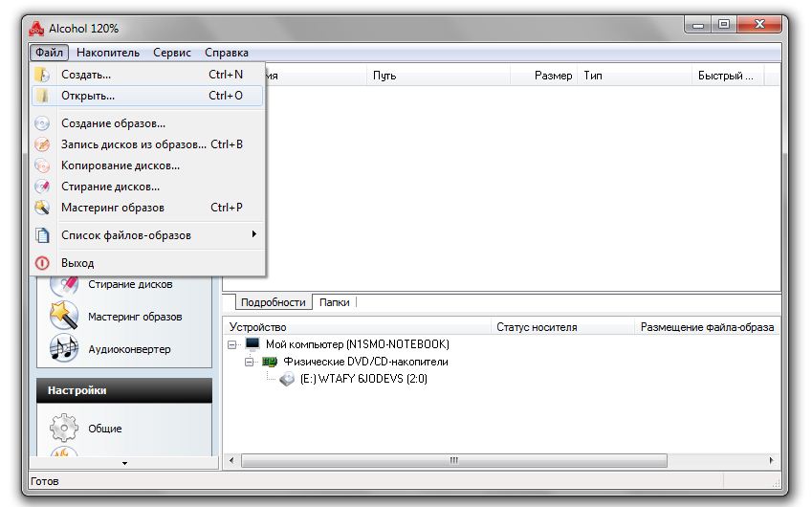Expand the Список файлов-образов submenu arrow
Screen dimensions: 812x507
point(253,234)
